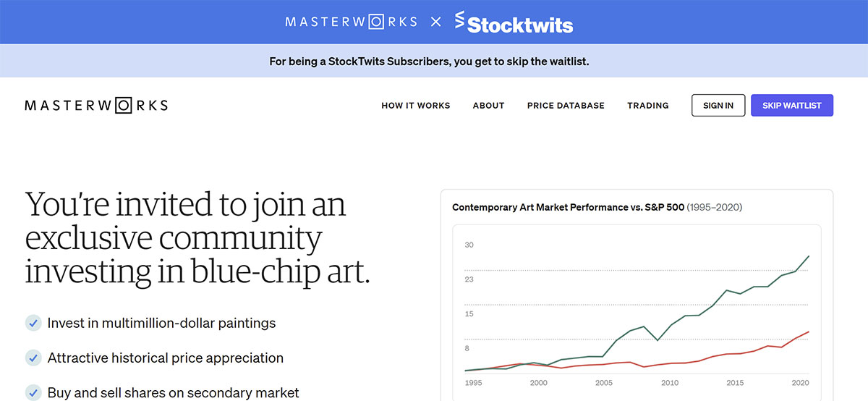The image size is (868, 401).
Task: Click the 2020 label on the chart axis
Action: tap(800, 383)
